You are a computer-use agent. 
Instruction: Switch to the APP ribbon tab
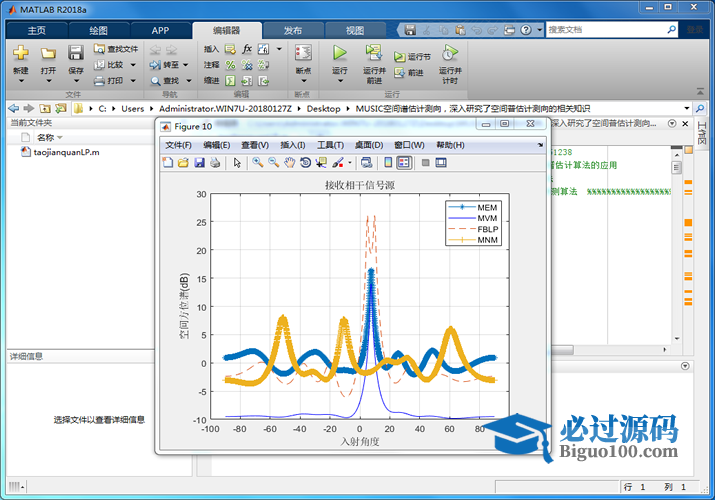pos(160,30)
